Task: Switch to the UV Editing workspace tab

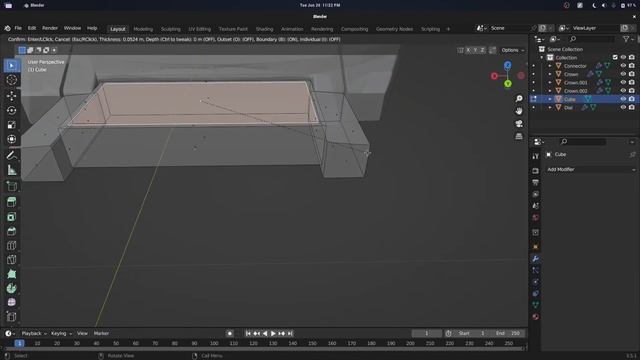Action: [200, 29]
